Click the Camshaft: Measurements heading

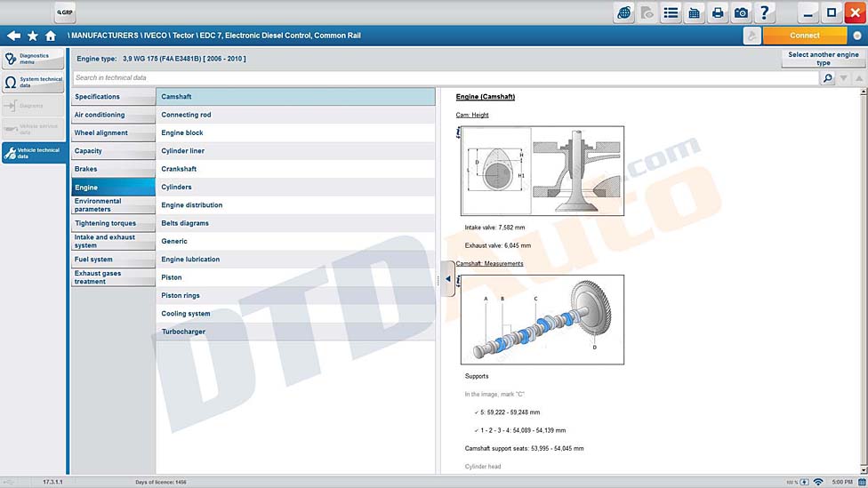coord(489,264)
